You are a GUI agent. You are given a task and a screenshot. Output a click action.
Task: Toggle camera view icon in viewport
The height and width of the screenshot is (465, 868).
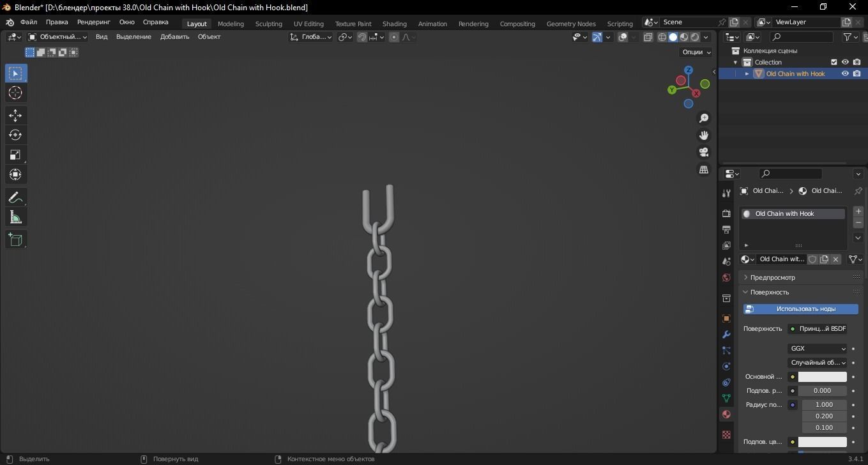coord(704,153)
